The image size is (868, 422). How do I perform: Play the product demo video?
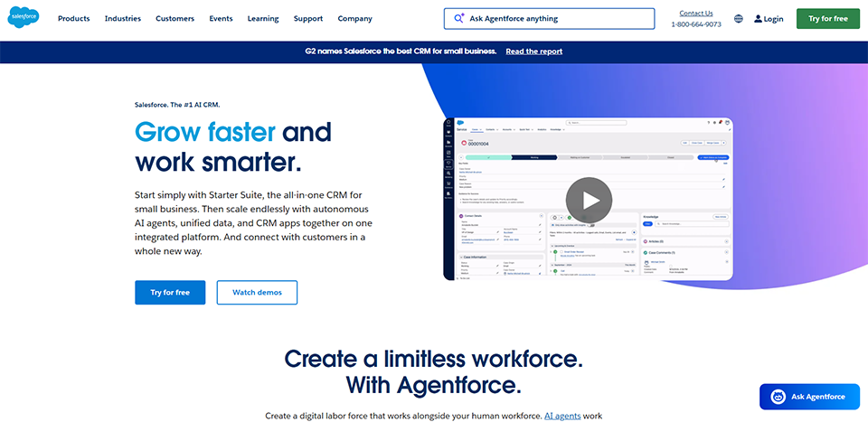[589, 201]
